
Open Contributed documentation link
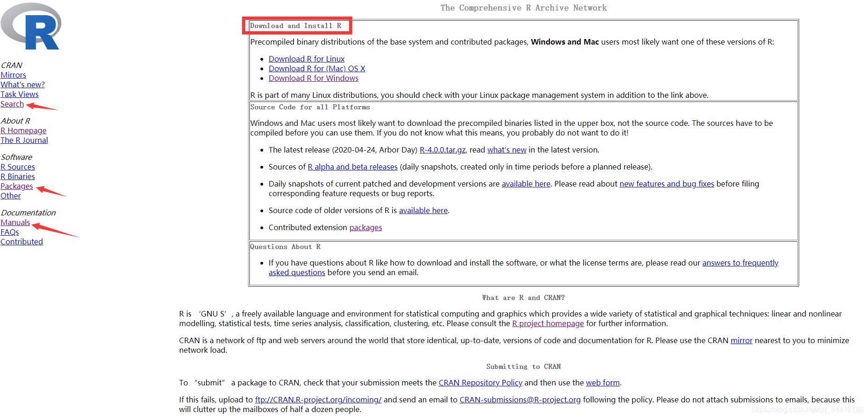pyautogui.click(x=22, y=242)
